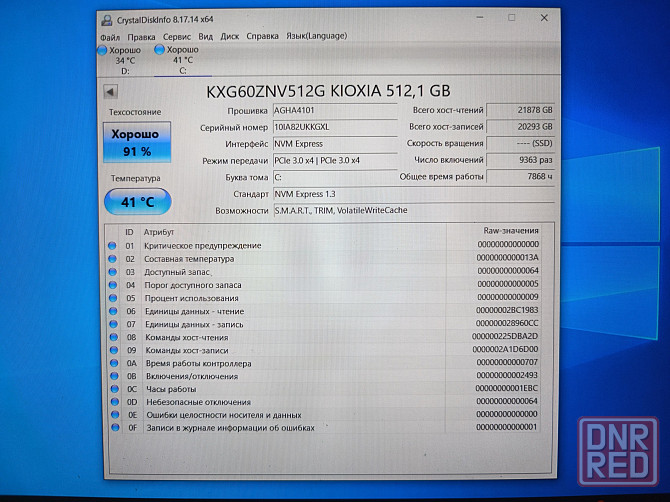Click the host reads value 21878 GB
This screenshot has height=502, width=670.
520,110
